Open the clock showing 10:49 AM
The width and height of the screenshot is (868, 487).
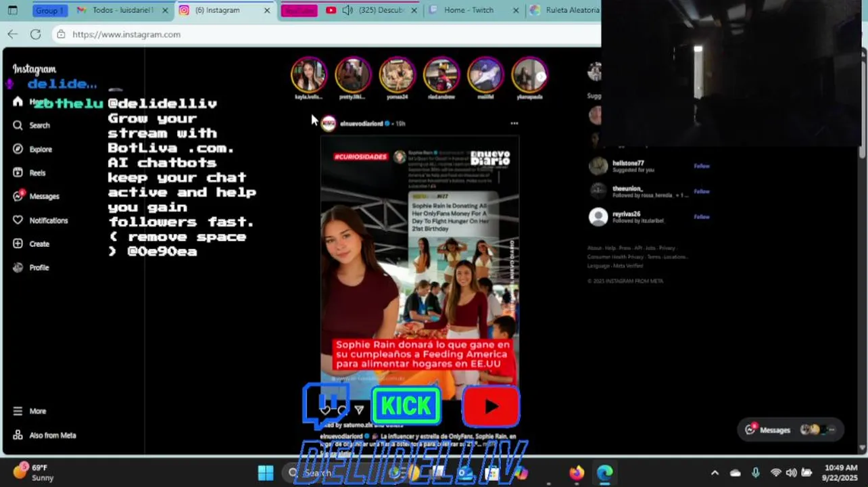tap(841, 472)
